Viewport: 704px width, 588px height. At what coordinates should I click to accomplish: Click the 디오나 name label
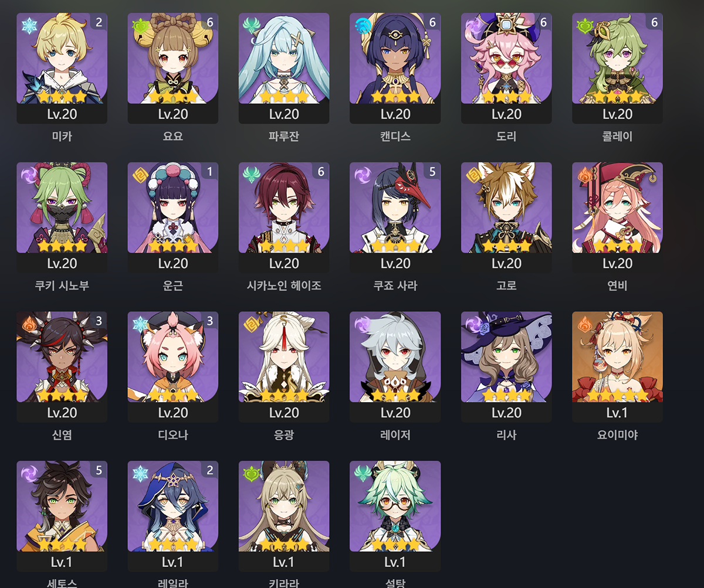point(173,435)
